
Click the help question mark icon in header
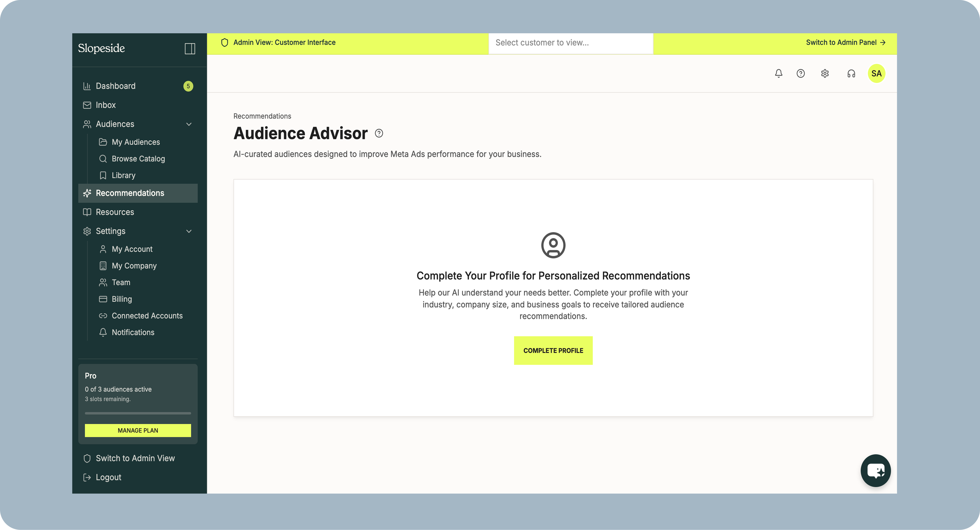[x=800, y=73]
